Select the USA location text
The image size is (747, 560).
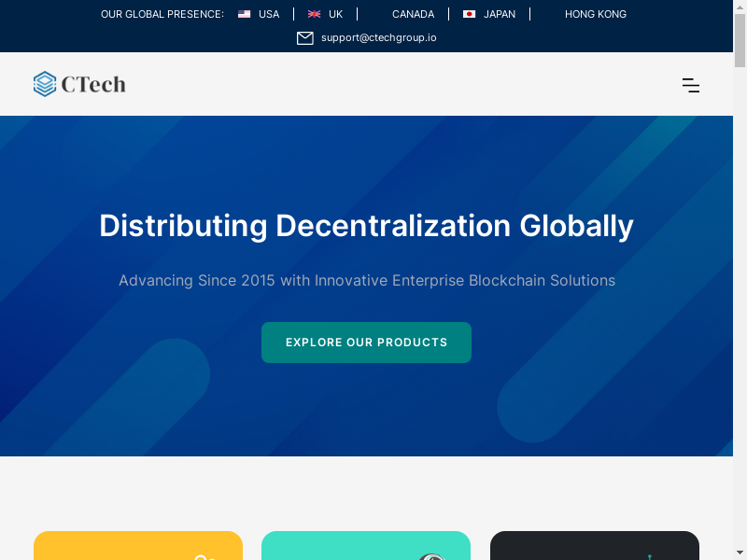tap(269, 14)
